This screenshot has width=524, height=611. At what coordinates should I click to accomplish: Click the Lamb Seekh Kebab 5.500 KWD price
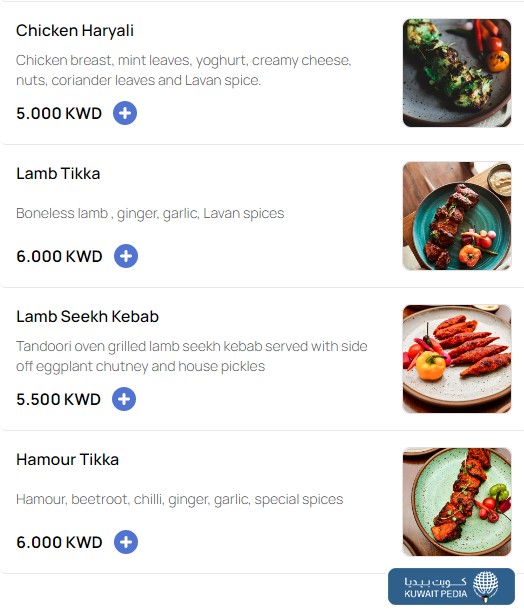58,399
